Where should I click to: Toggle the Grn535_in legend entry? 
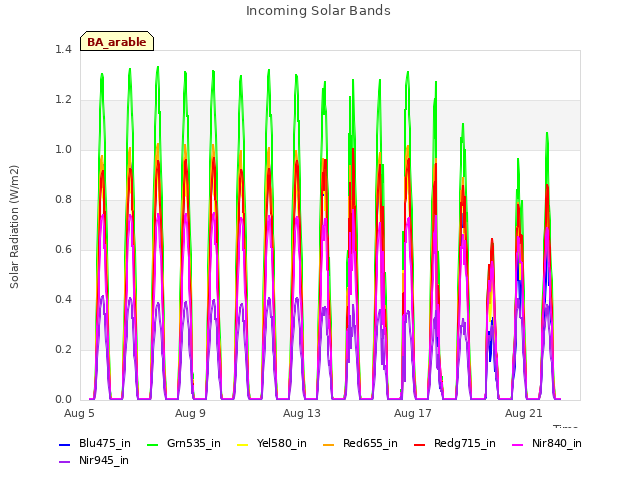point(184,444)
